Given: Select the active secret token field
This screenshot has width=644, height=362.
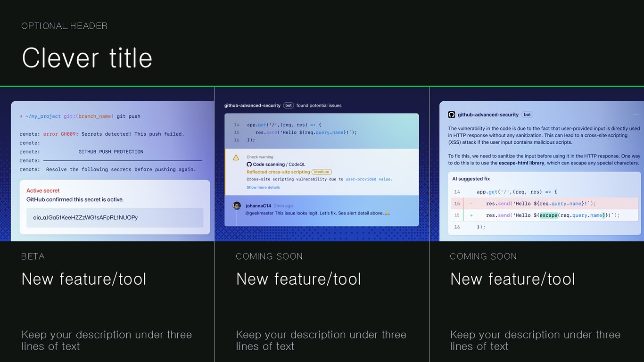Looking at the screenshot, I should click(x=115, y=218).
